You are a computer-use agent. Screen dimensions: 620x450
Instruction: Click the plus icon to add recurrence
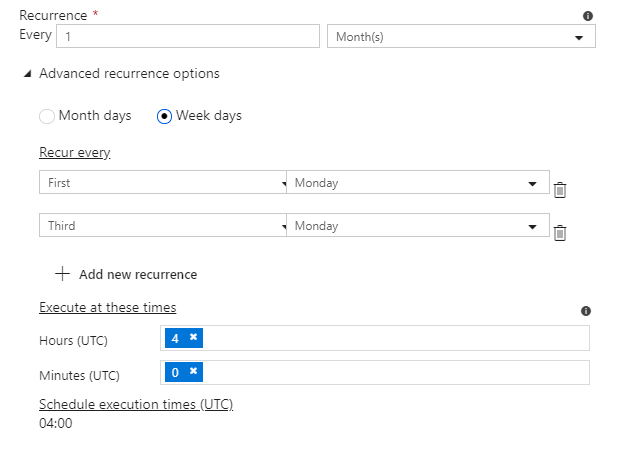tap(63, 274)
